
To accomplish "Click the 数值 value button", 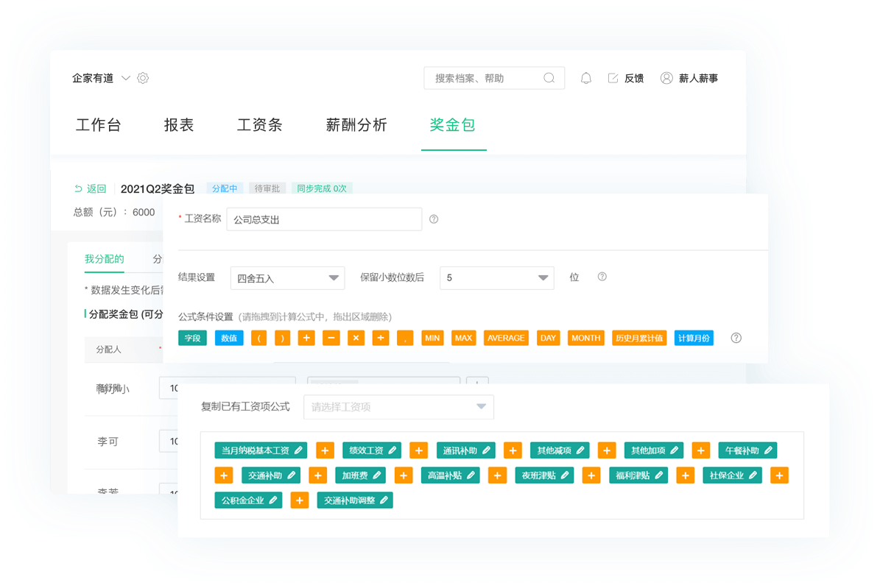I will [229, 338].
